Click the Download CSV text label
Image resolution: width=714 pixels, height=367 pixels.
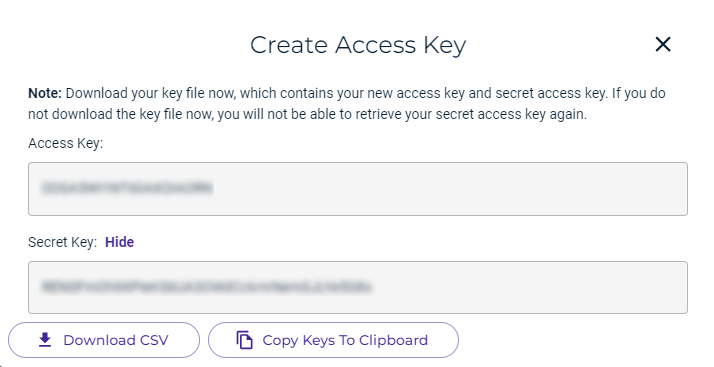coord(116,340)
